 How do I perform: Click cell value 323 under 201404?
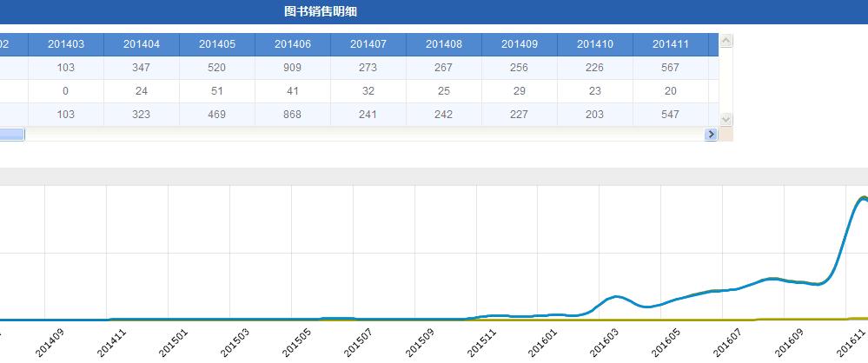pyautogui.click(x=142, y=115)
